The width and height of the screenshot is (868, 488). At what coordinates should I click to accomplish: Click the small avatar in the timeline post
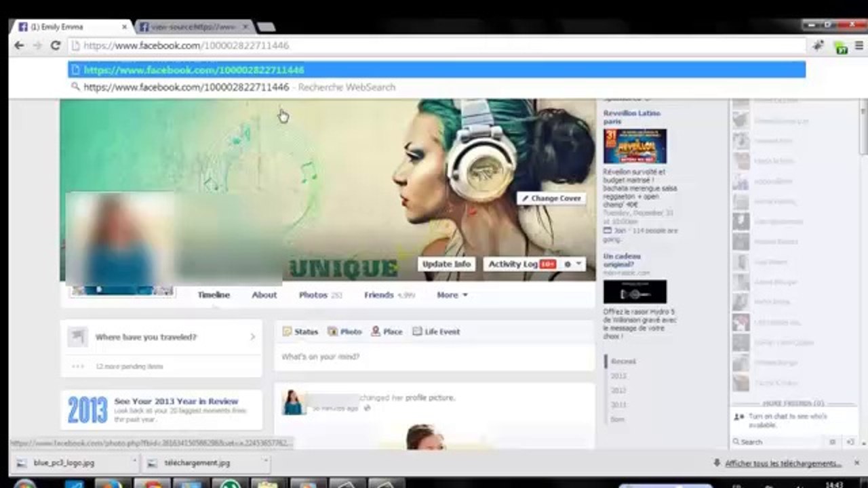pos(293,402)
